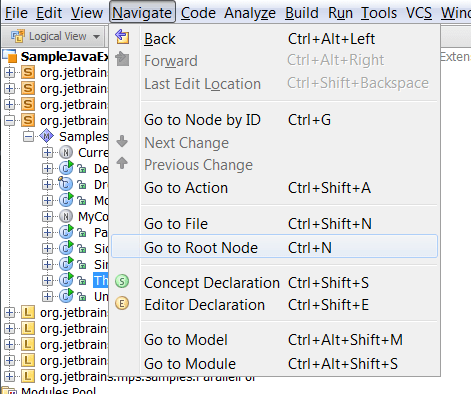Click the class icon in the De row
The height and width of the screenshot is (394, 471).
pos(66,168)
